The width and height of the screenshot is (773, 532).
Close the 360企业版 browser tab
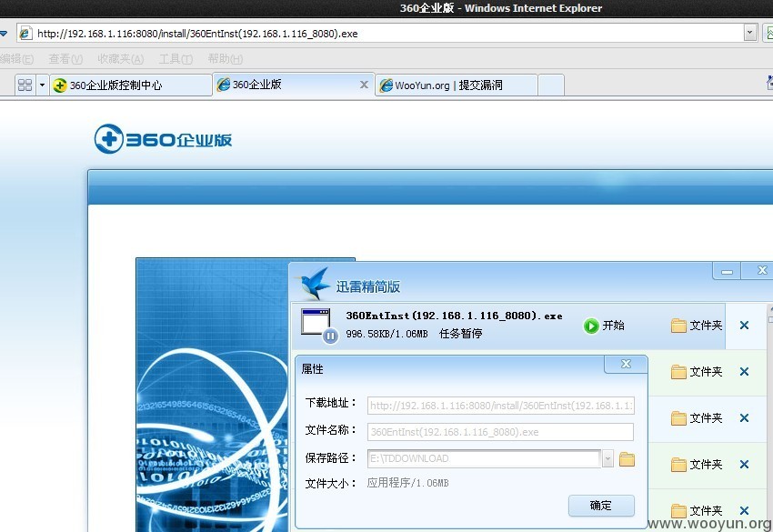coord(364,85)
